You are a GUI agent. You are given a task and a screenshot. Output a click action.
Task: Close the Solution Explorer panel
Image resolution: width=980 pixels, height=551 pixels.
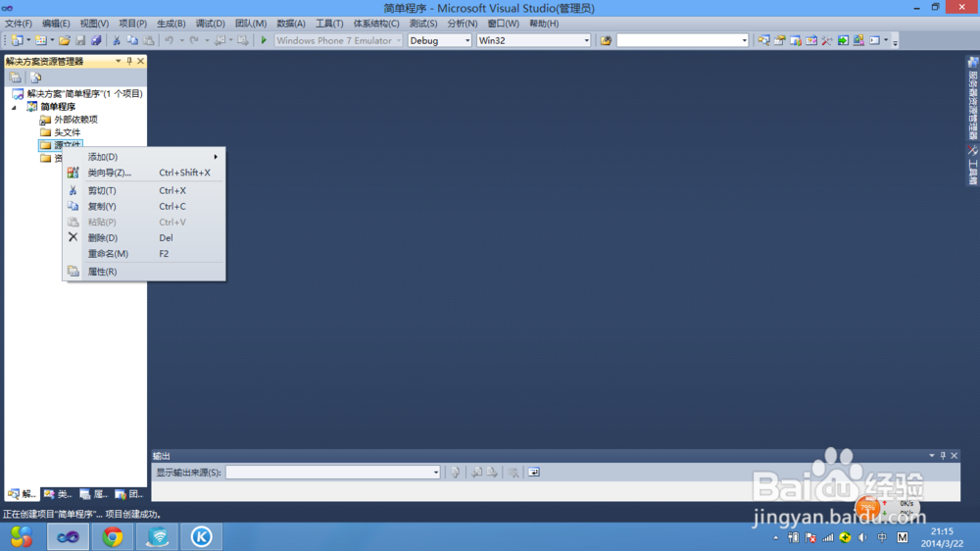click(140, 62)
